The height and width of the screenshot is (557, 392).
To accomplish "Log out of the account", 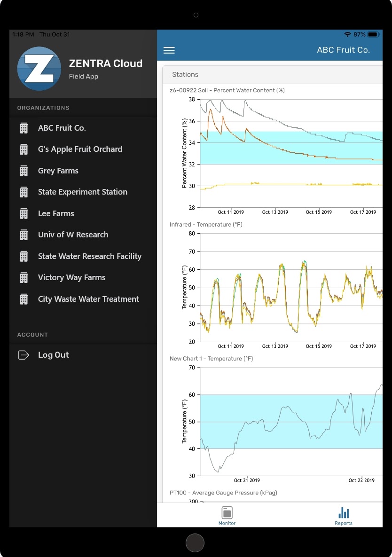I will pyautogui.click(x=53, y=355).
